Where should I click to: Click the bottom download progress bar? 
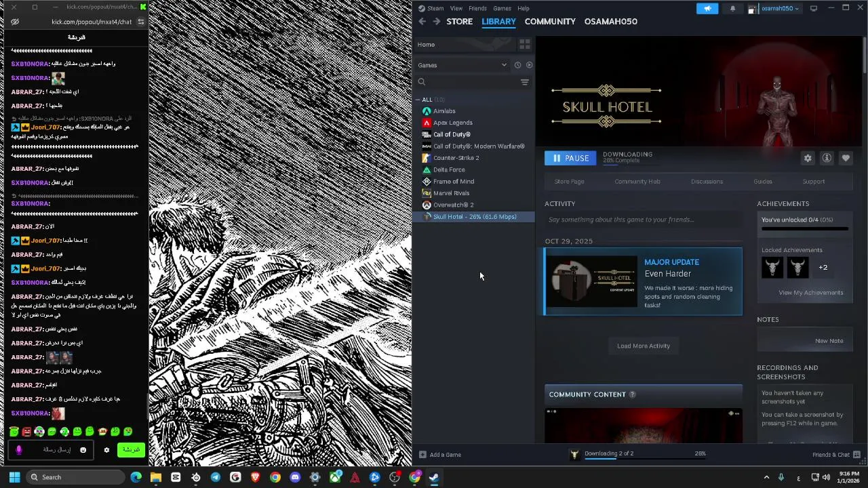pos(645,458)
